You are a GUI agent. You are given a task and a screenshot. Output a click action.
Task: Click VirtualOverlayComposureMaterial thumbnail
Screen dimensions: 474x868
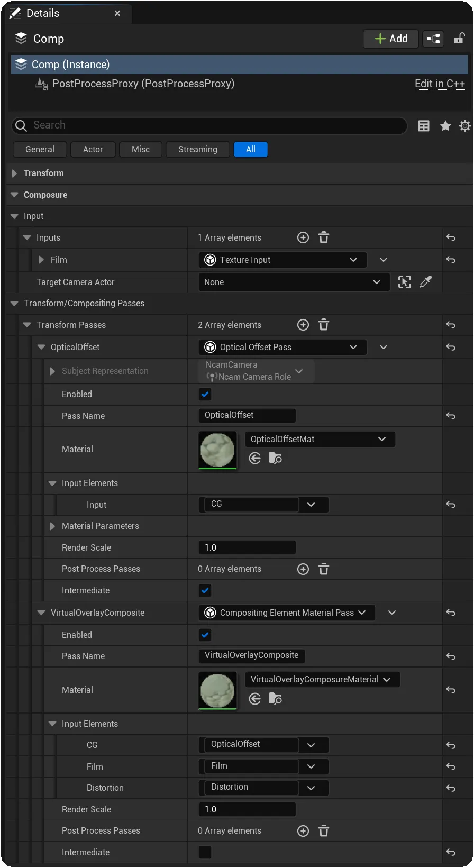point(217,690)
